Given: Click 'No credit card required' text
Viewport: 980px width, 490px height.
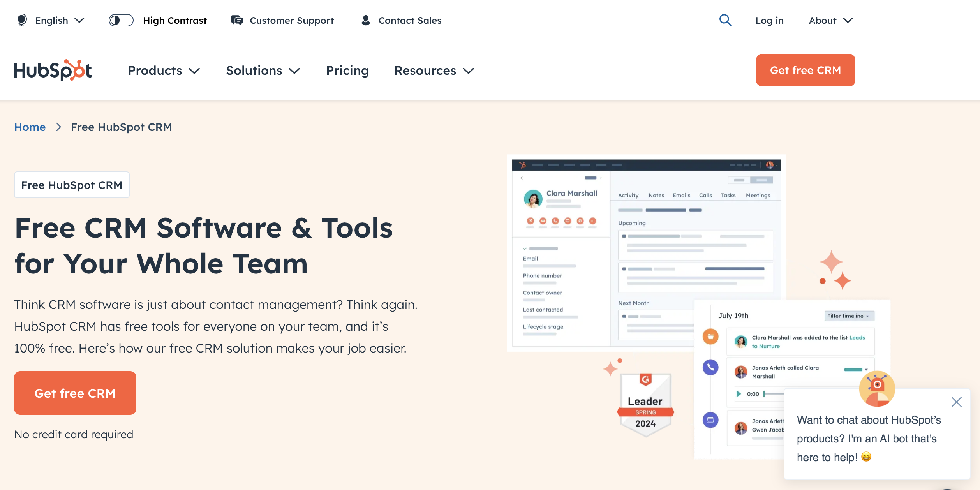Looking at the screenshot, I should pos(74,434).
